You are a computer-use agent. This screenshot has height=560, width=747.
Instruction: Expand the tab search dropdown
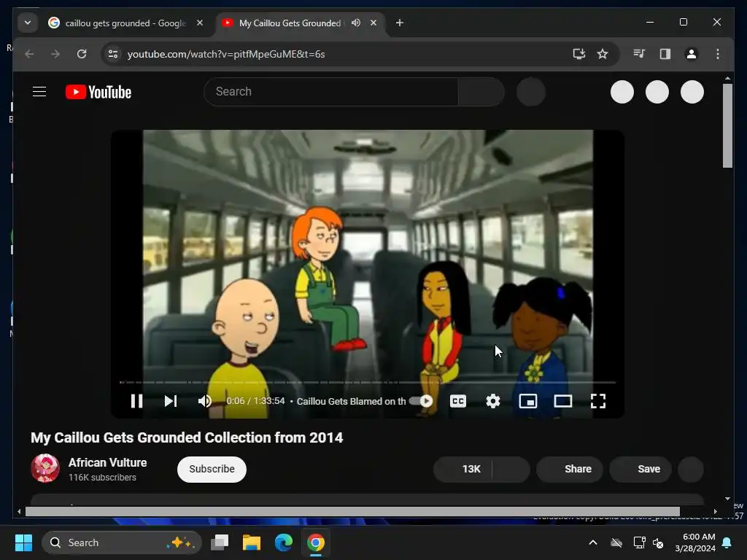point(28,23)
